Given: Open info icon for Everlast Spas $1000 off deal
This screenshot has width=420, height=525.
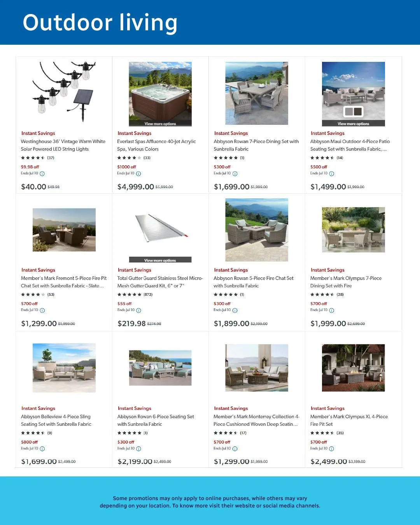Looking at the screenshot, I should [x=138, y=174].
